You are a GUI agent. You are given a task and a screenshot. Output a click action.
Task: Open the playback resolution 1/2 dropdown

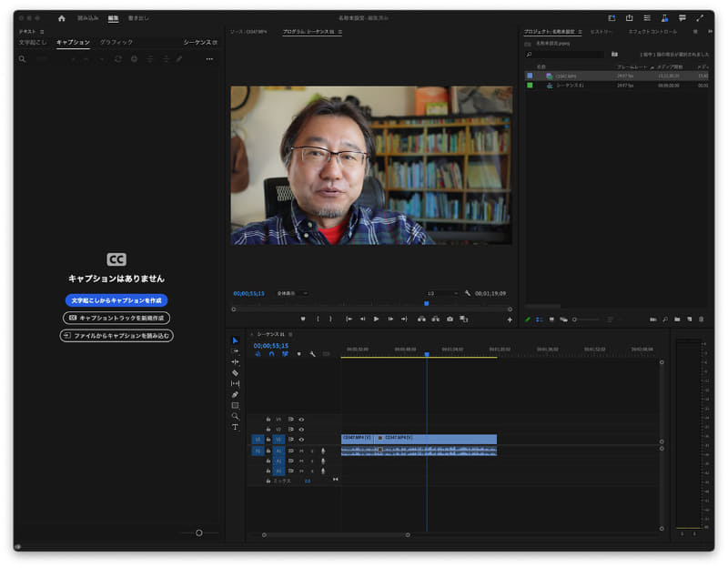(x=442, y=293)
